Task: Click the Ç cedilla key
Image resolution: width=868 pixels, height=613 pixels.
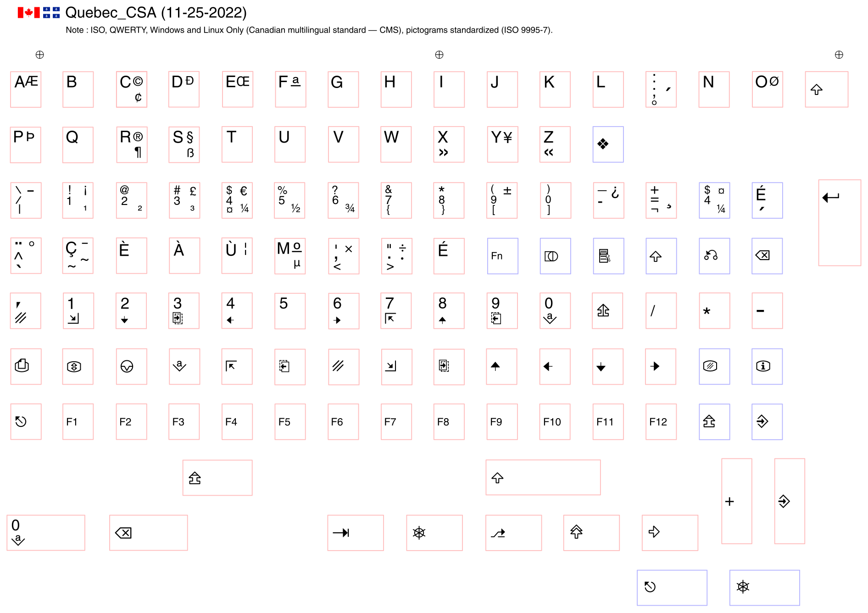Action: point(78,256)
